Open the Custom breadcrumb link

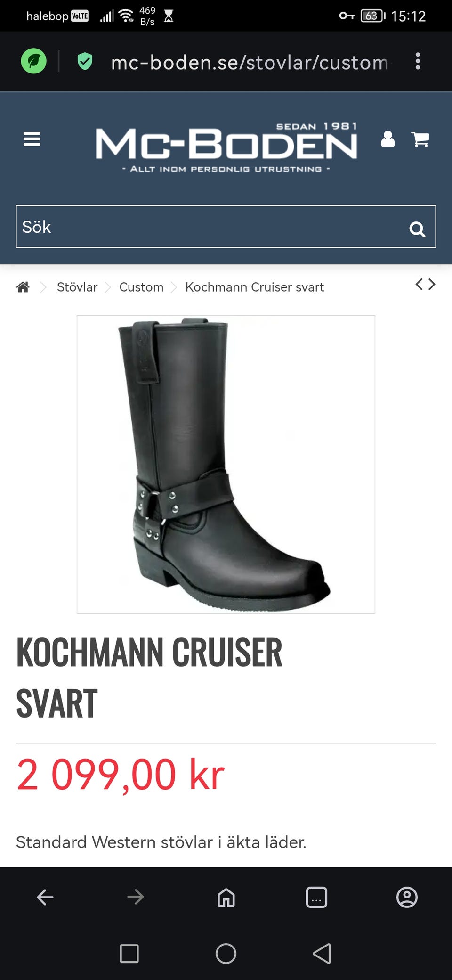[x=141, y=287]
